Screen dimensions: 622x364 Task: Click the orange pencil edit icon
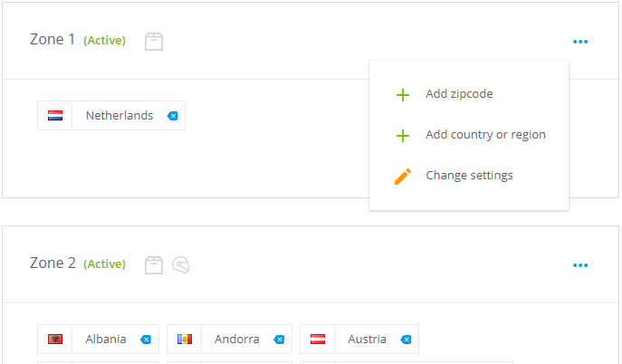[x=403, y=177]
